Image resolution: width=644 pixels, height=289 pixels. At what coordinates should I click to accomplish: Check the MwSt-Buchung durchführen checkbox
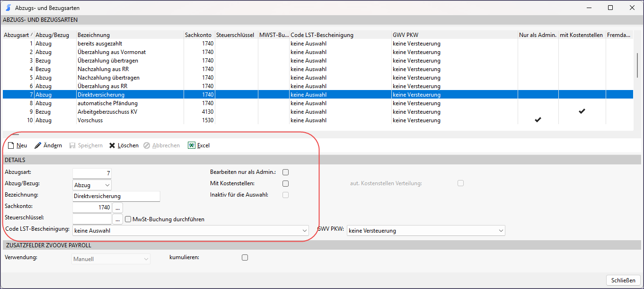128,219
